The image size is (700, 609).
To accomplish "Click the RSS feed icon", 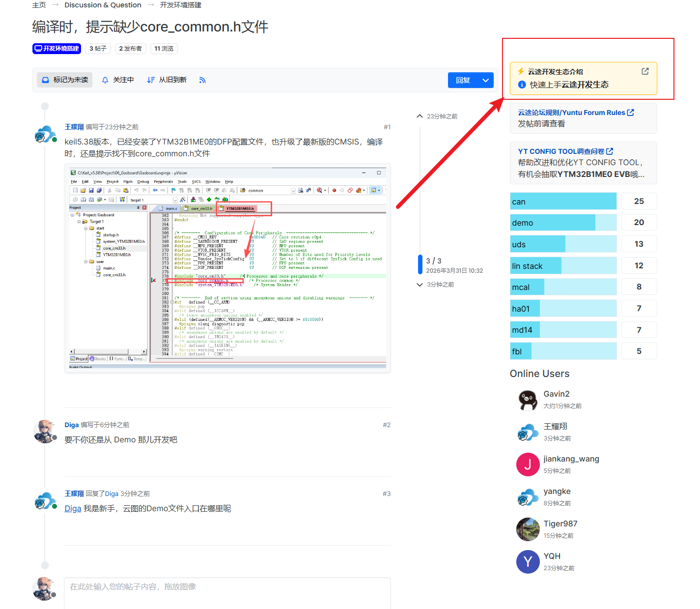I will pyautogui.click(x=202, y=80).
